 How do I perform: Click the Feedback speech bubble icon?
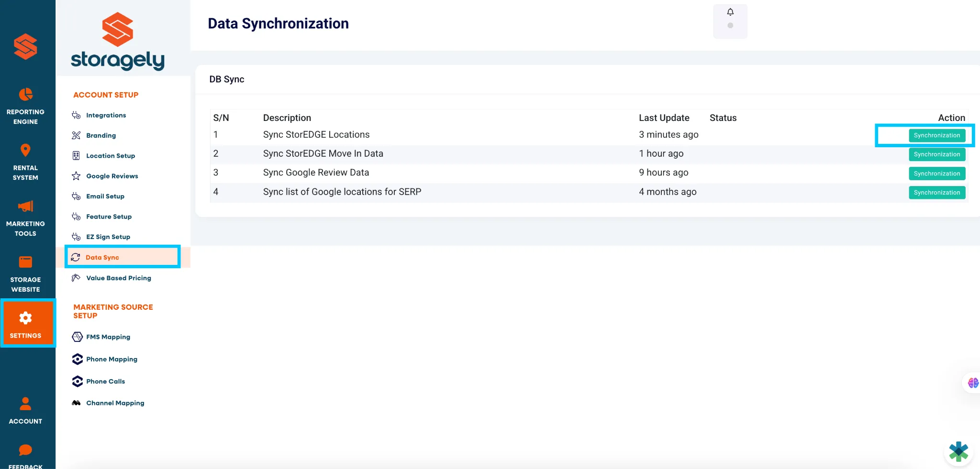point(25,450)
